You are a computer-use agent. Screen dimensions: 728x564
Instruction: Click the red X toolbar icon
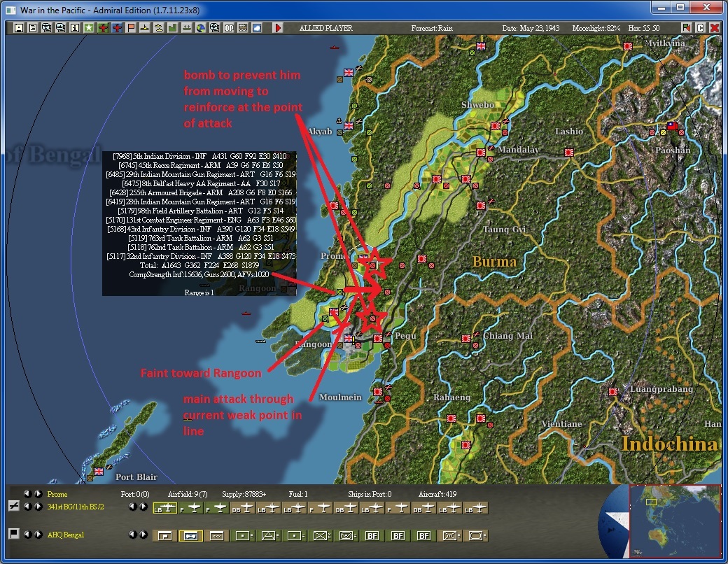[715, 28]
